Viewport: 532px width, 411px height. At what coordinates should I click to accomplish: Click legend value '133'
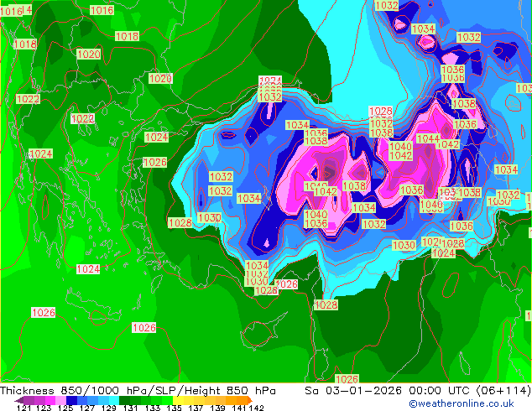[153, 408]
